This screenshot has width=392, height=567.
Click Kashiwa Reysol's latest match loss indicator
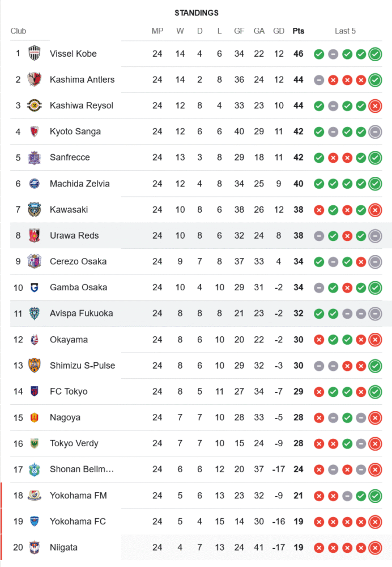coord(374,105)
